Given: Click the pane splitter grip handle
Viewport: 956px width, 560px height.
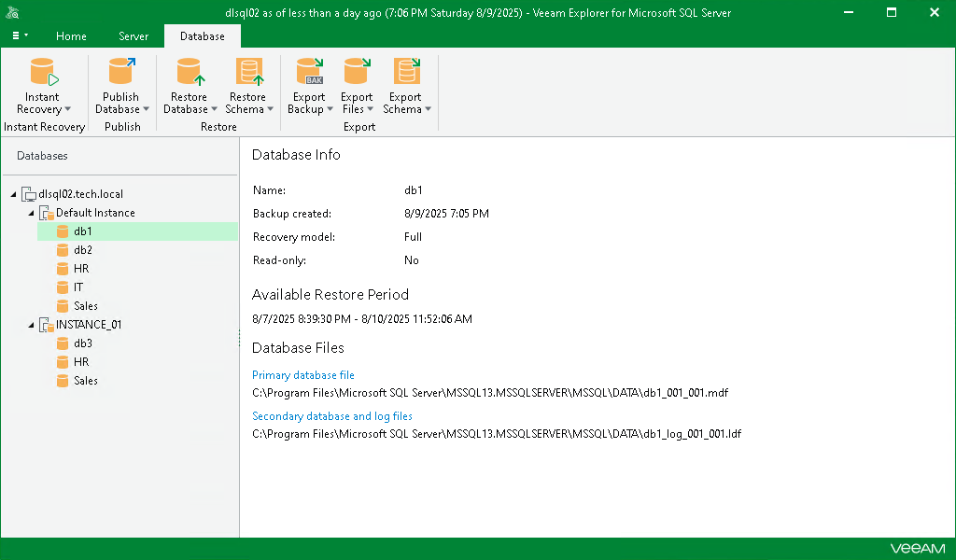Looking at the screenshot, I should [x=239, y=338].
